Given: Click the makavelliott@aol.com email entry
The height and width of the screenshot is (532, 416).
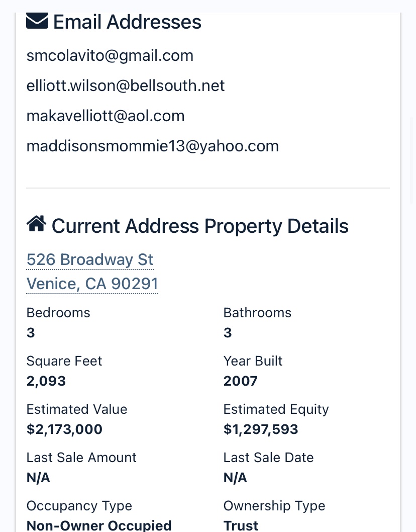Looking at the screenshot, I should click(106, 116).
